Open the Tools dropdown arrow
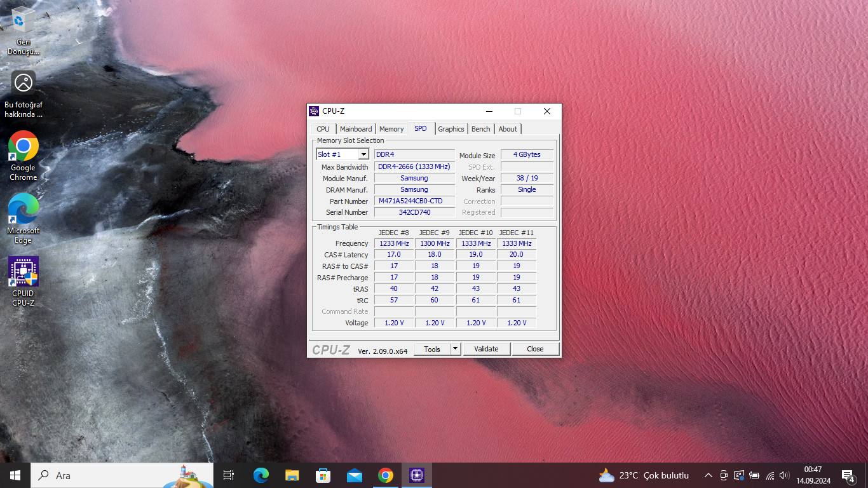Image resolution: width=868 pixels, height=488 pixels. pos(455,349)
